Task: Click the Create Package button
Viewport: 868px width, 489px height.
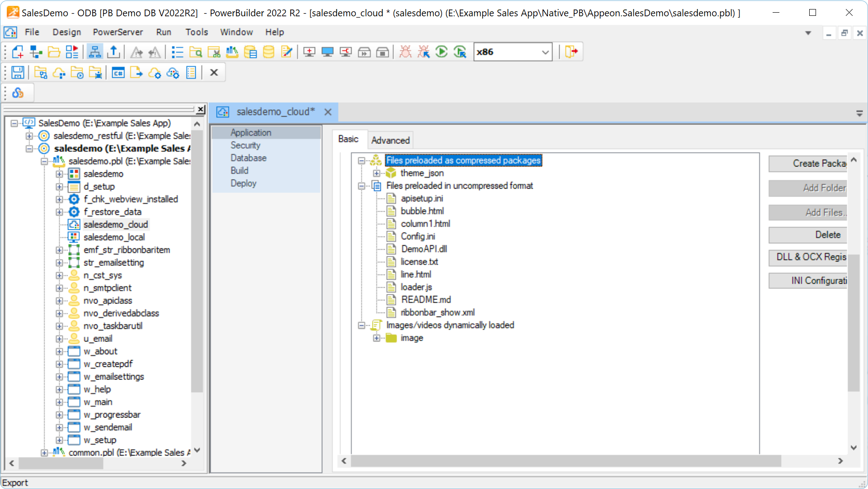Action: click(x=808, y=164)
